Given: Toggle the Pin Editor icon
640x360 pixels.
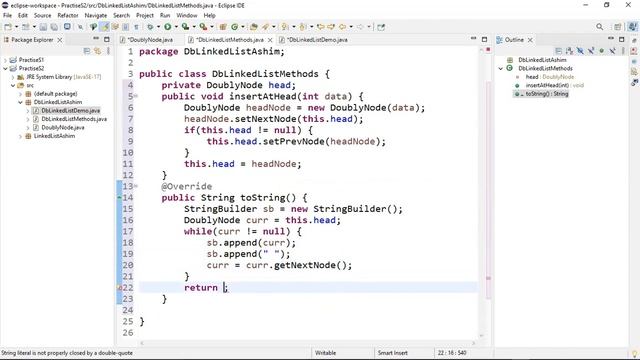Looking at the screenshot, I should [x=381, y=27].
